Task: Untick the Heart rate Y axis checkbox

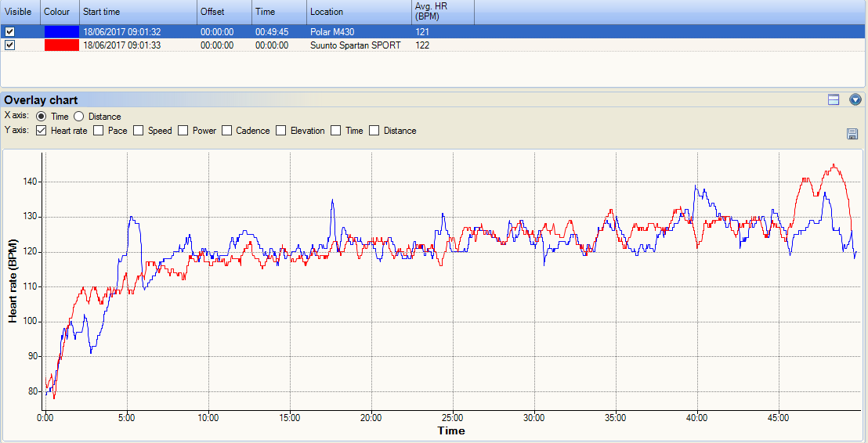Action: (x=41, y=131)
